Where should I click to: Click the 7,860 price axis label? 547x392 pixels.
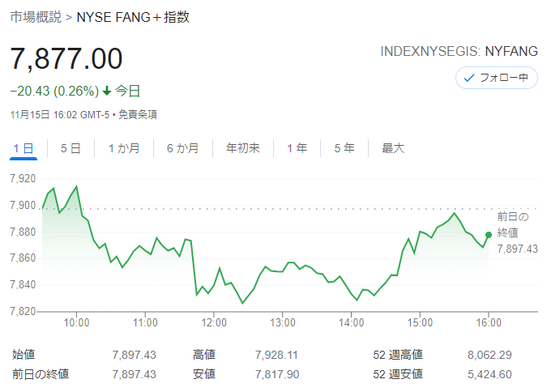[23, 258]
